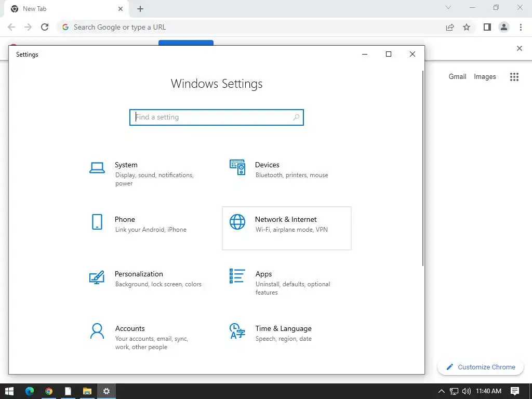The width and height of the screenshot is (532, 399).
Task: Open Chrome's side panel
Action: [x=487, y=27]
